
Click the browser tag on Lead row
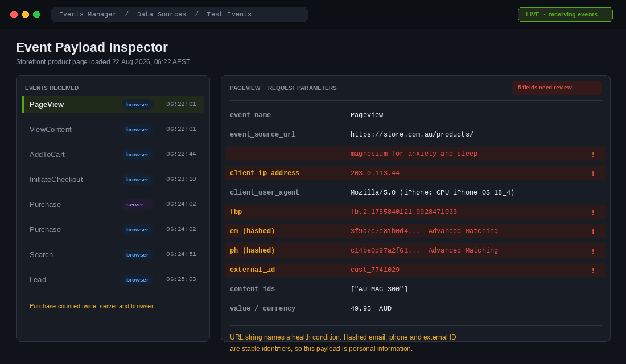click(137, 279)
